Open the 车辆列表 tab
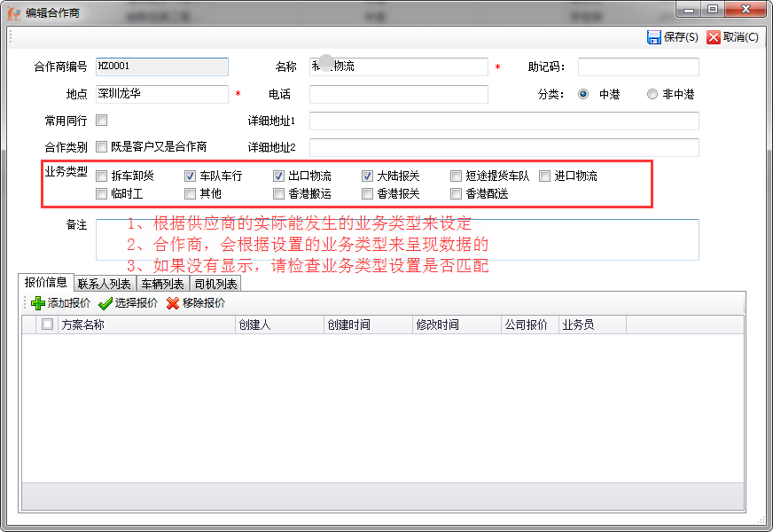773x532 pixels. 162,284
